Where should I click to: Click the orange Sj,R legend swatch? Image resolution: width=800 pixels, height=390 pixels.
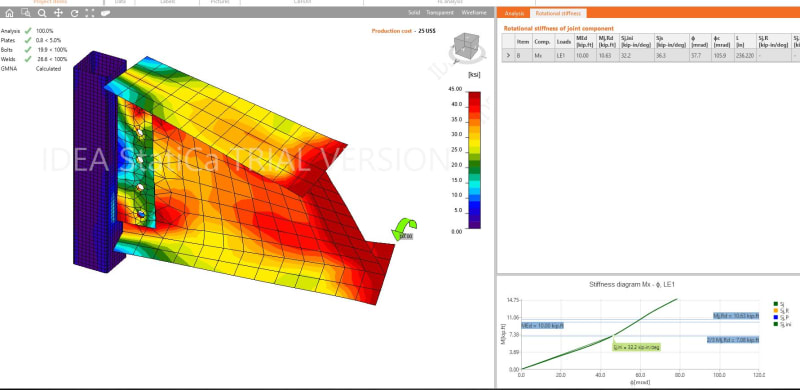[776, 310]
